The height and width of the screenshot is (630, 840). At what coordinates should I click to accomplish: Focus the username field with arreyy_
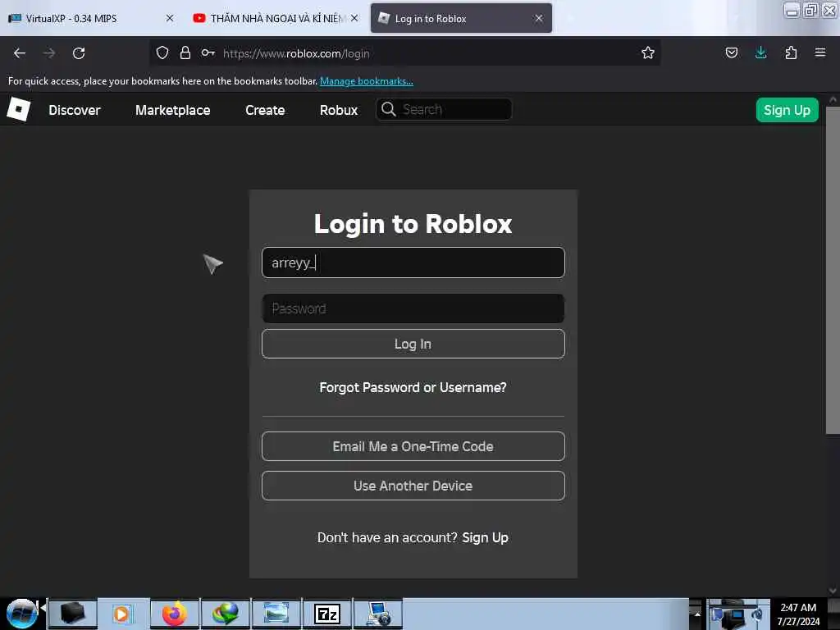413,262
